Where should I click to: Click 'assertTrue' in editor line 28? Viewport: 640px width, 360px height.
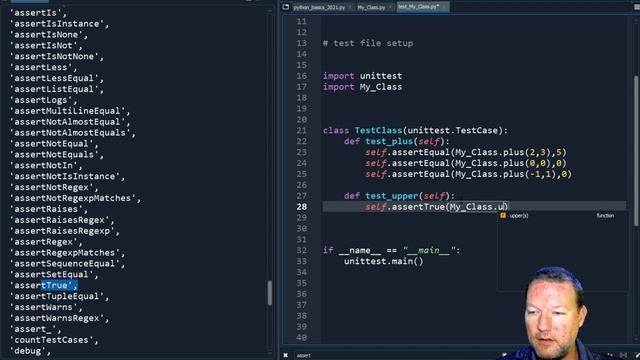pos(418,207)
